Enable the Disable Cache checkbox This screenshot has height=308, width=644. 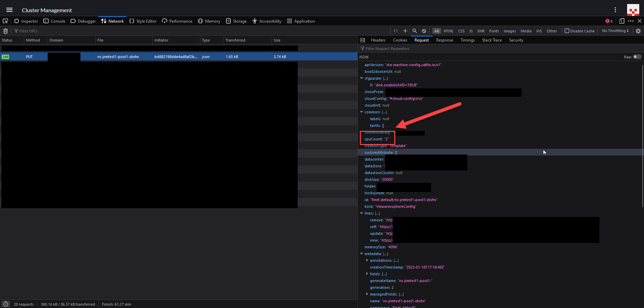(x=567, y=31)
